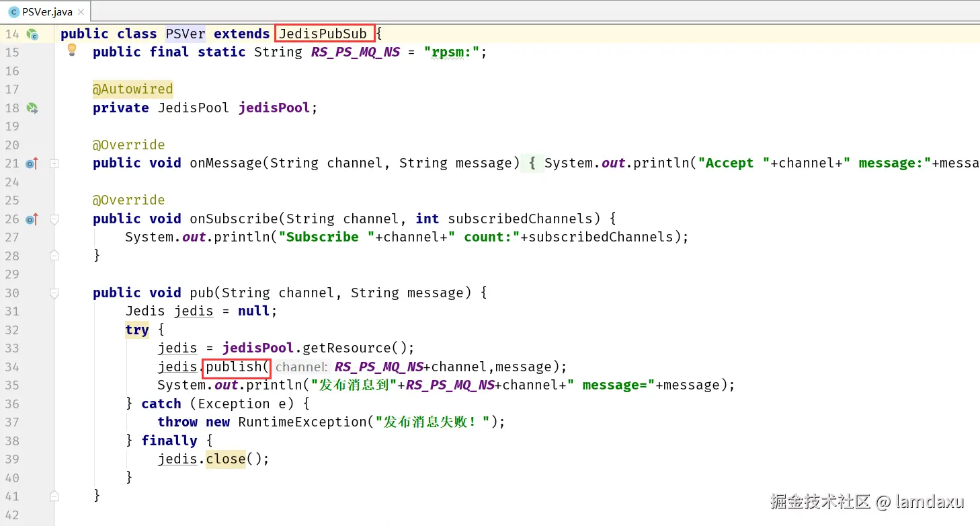Click the fold end marker on line 41

(x=54, y=496)
